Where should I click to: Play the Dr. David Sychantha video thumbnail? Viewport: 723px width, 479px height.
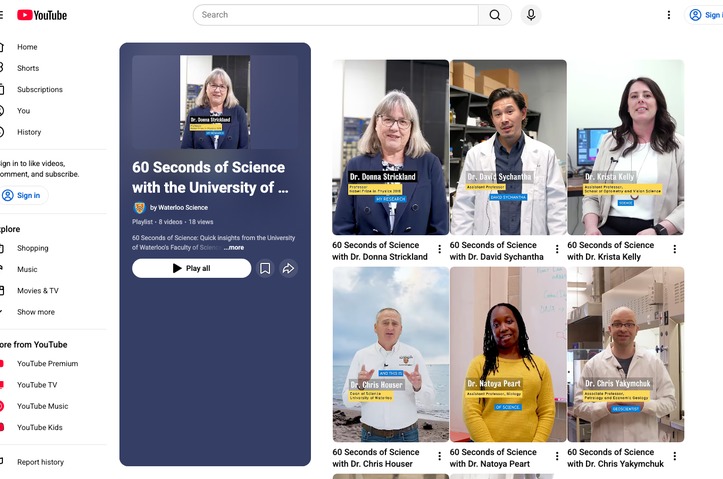click(508, 147)
